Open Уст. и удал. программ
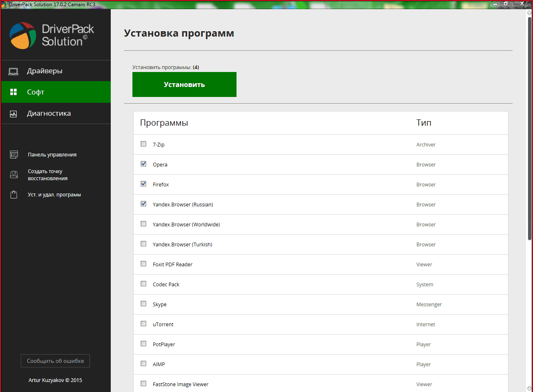 point(54,195)
